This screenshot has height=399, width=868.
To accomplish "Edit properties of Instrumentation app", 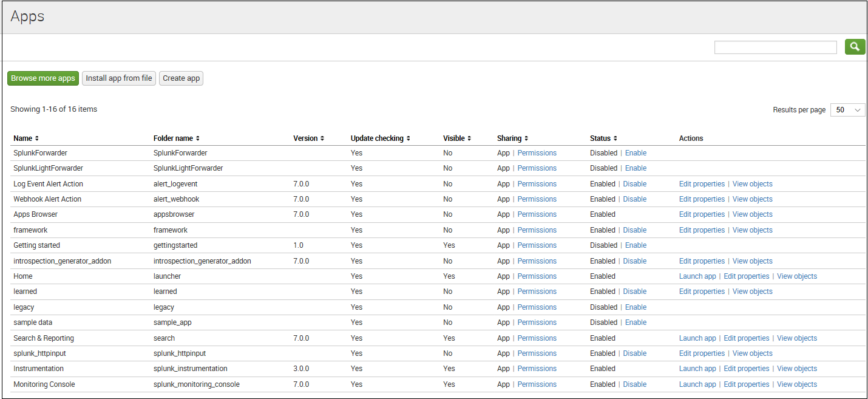I will click(747, 369).
